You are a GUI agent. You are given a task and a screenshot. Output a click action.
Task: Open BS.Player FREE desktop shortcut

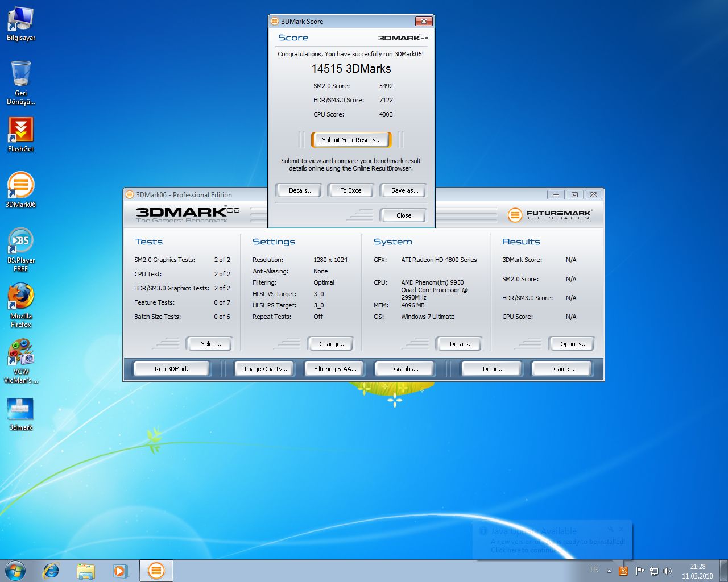pos(20,250)
